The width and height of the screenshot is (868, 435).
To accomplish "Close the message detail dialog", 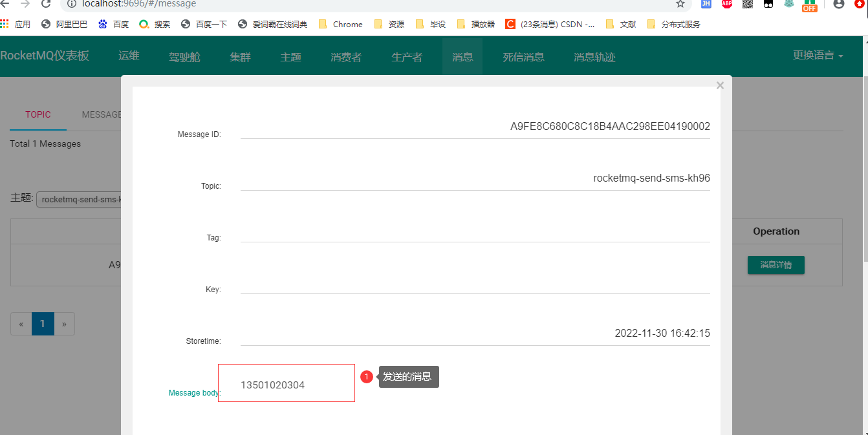I will coord(720,85).
